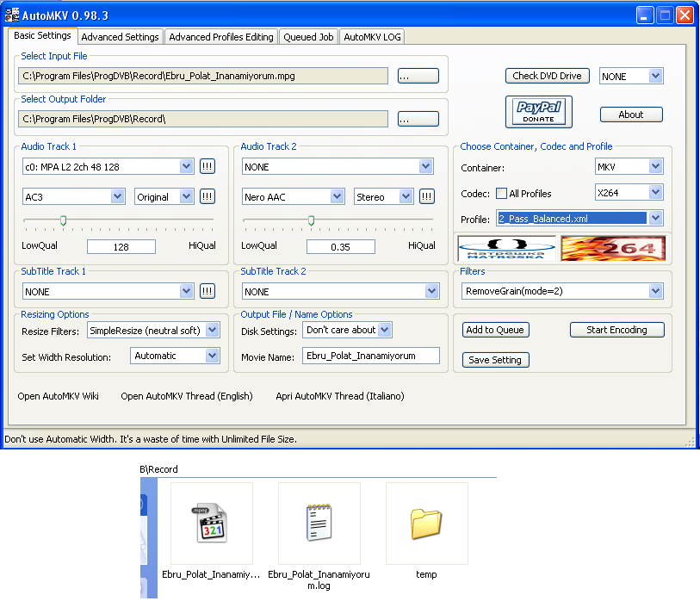Close the AutoMKV window

[x=685, y=15]
